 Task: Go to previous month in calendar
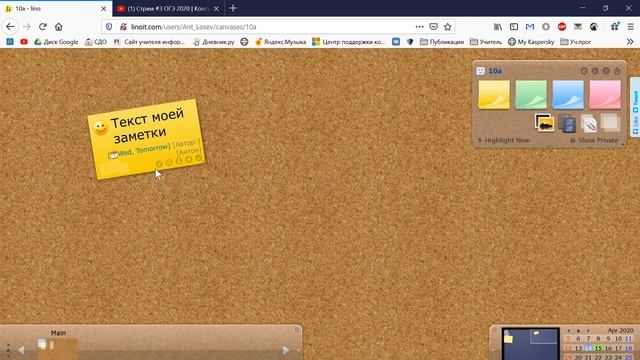tap(569, 331)
